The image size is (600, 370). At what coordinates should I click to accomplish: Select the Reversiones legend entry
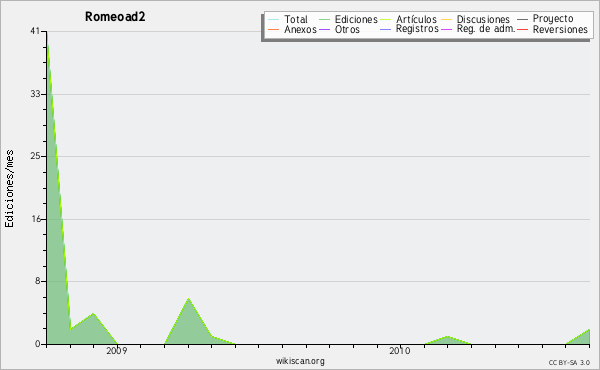coord(560,29)
